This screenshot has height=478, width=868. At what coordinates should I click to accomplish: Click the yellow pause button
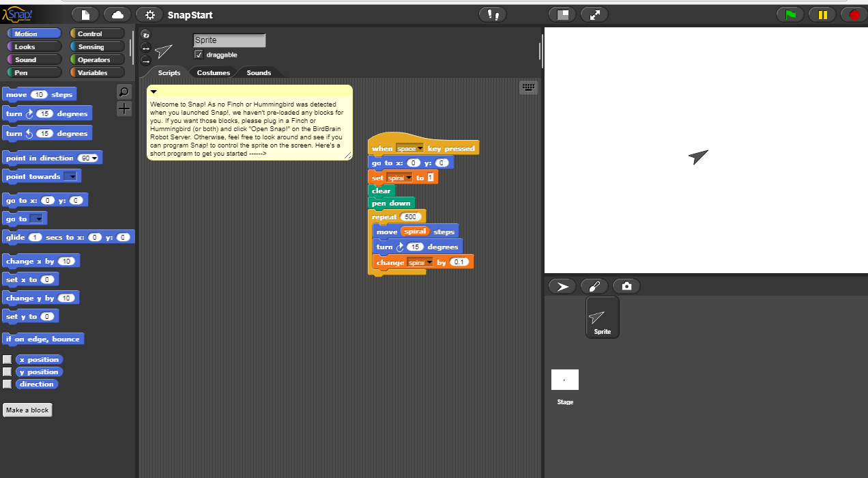(x=822, y=14)
